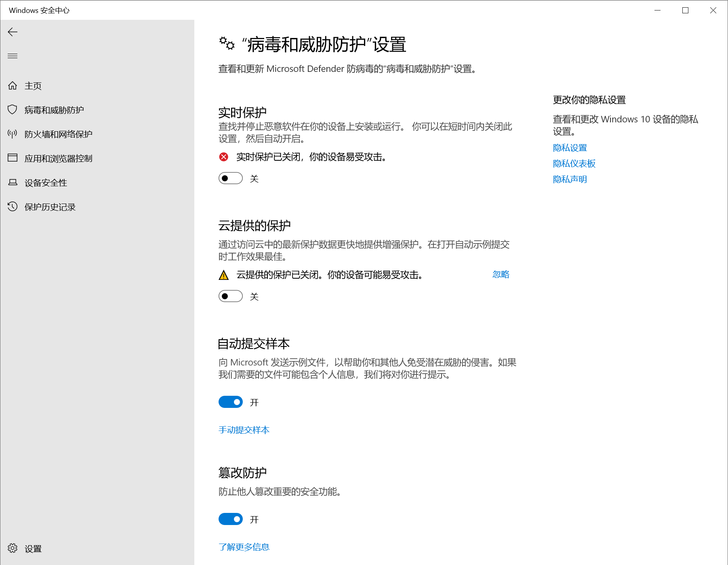The height and width of the screenshot is (565, 728).
Task: Dismiss cloud protection warning via 忽略
Action: pos(501,275)
